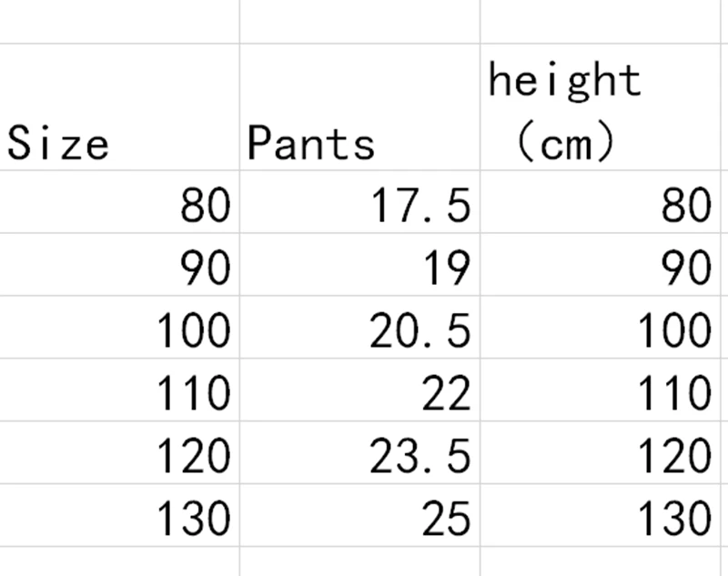The image size is (728, 576).
Task: Select the height column cell with 130
Action: (600, 515)
